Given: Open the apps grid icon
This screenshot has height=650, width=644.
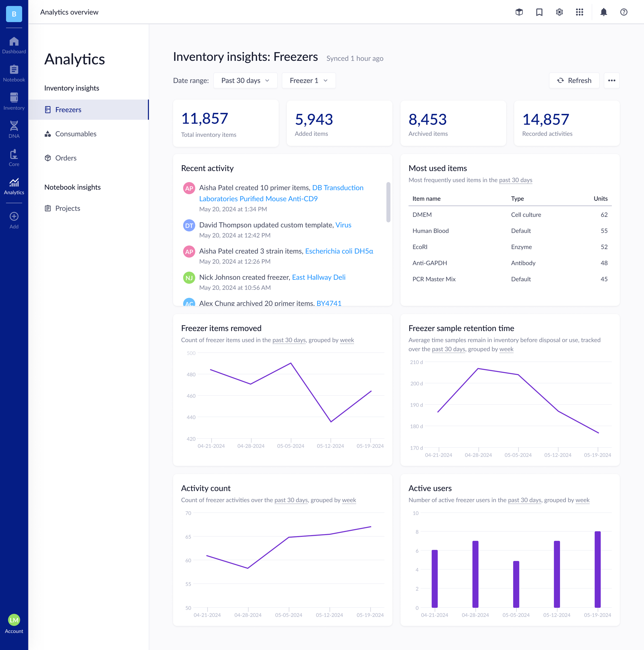Looking at the screenshot, I should pyautogui.click(x=580, y=12).
